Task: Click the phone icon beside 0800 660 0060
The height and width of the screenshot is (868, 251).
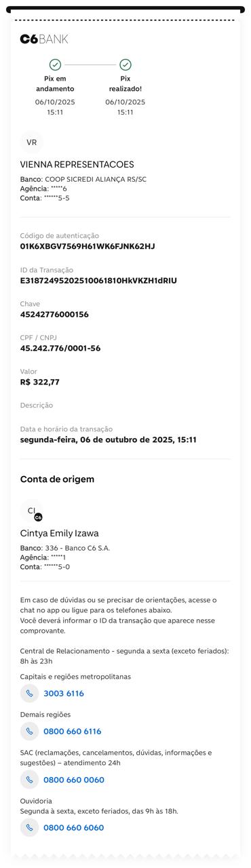Action: 29,780
